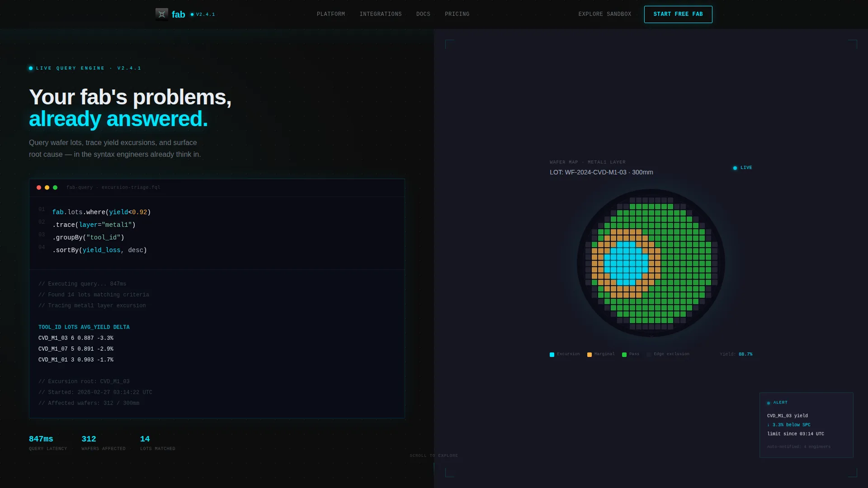Select the CVD_M1_03 result row
868x488 pixels.
pyautogui.click(x=76, y=338)
